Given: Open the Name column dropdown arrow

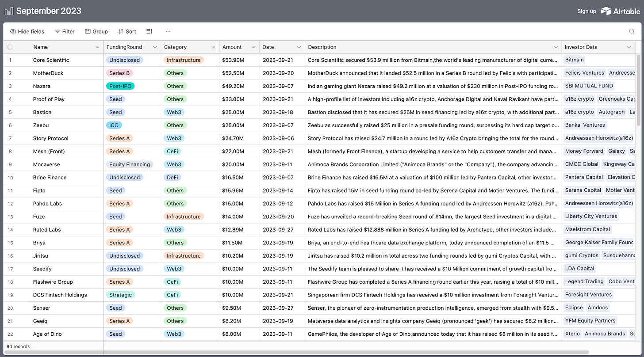Looking at the screenshot, I should click(x=97, y=47).
